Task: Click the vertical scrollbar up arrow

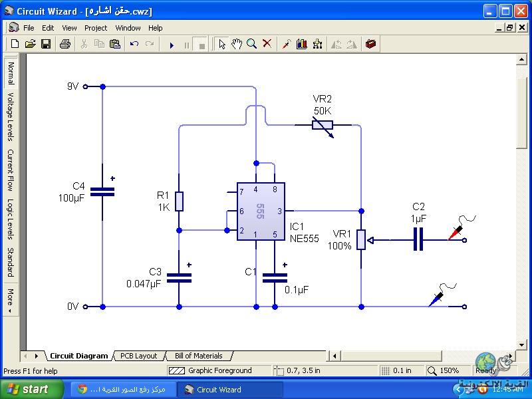Action: tap(521, 60)
